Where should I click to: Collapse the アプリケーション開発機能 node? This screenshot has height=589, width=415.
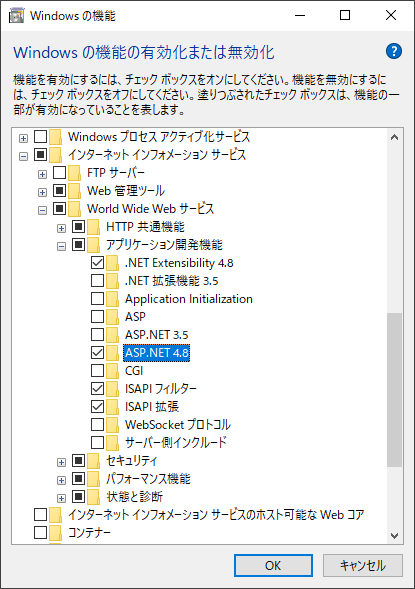(x=61, y=246)
